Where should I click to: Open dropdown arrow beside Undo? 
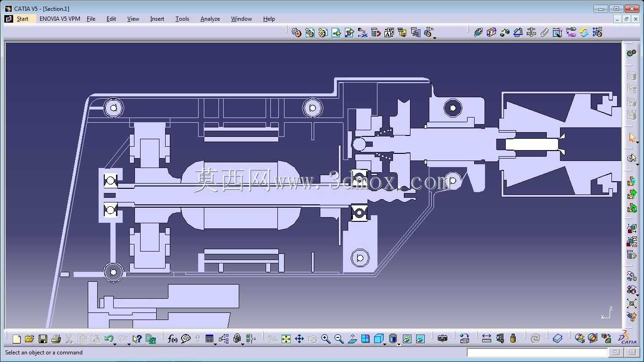click(115, 344)
